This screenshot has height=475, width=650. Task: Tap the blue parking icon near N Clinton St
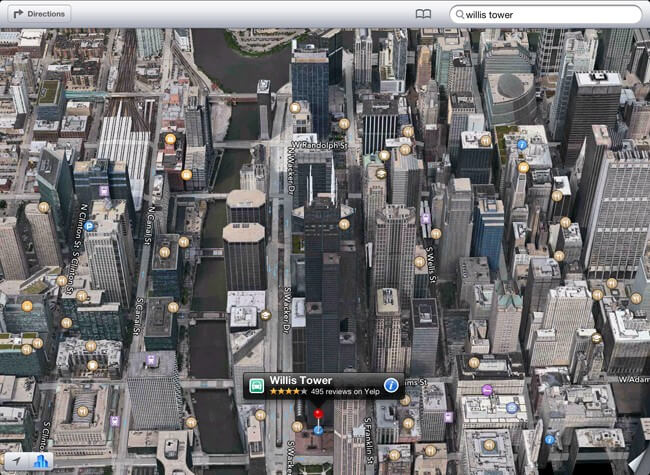(89, 226)
